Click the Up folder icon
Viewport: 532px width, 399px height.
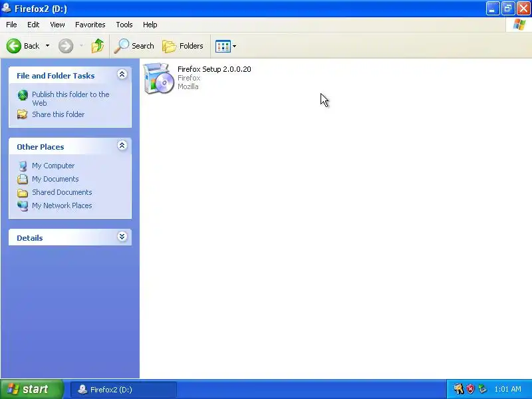point(98,46)
